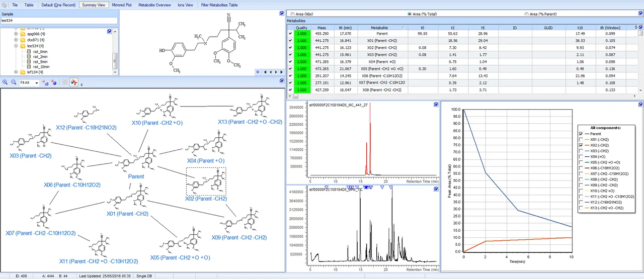Click the blue pin icon on kinetics chart
Viewport: 644px width, 279px height.
point(640,105)
